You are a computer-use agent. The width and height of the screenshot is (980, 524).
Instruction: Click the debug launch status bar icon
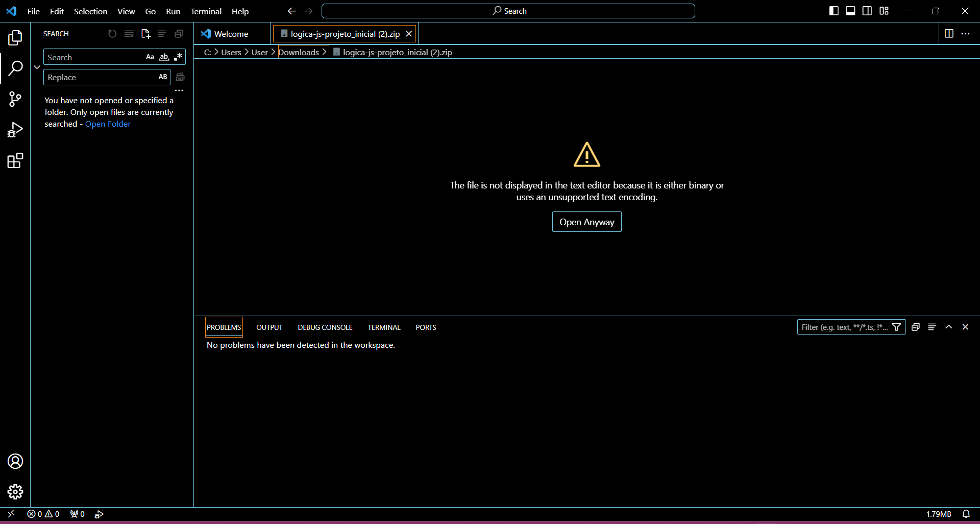click(99, 514)
